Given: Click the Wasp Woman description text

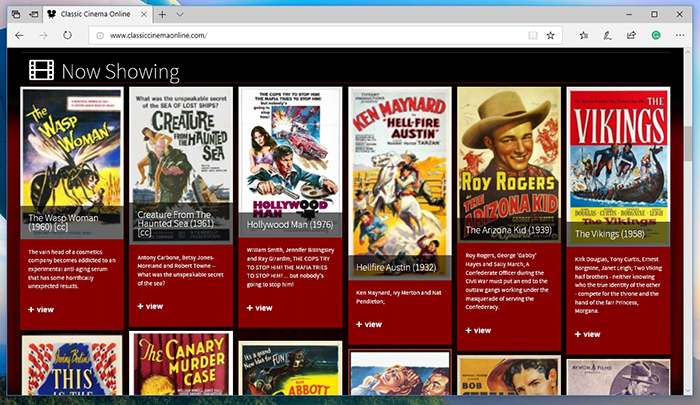Looking at the screenshot, I should [x=72, y=269].
